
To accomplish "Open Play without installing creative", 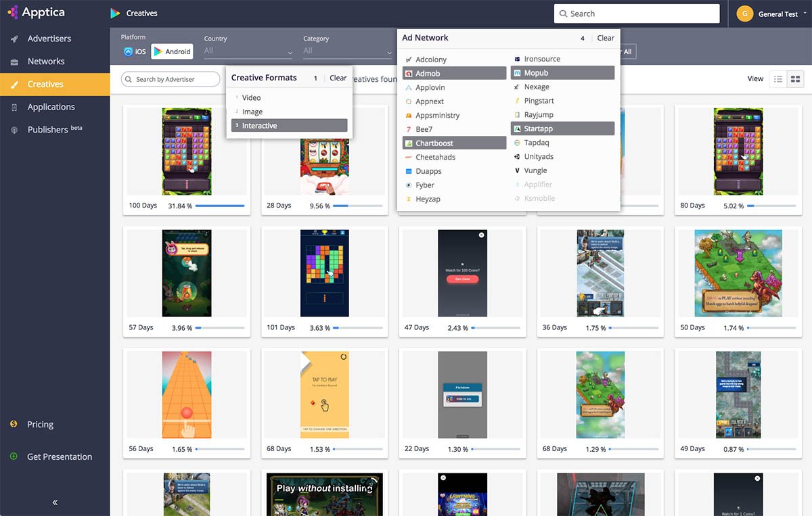I will (325, 494).
